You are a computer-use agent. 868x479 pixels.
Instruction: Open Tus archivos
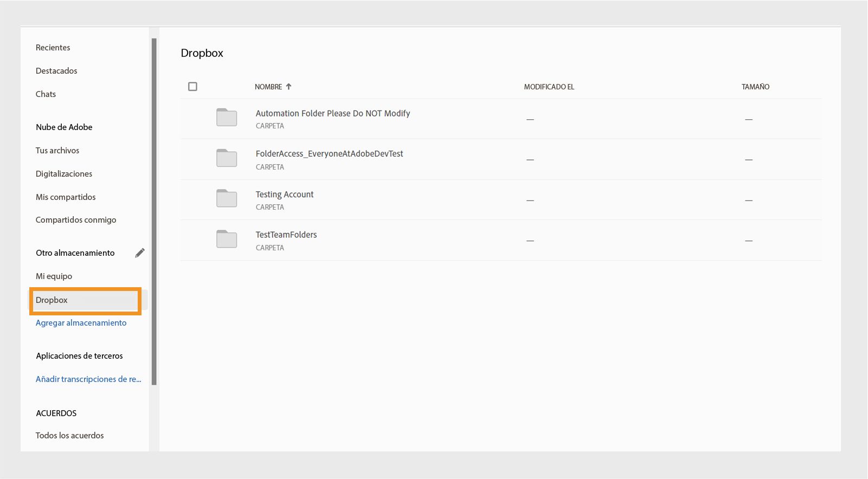click(x=57, y=151)
